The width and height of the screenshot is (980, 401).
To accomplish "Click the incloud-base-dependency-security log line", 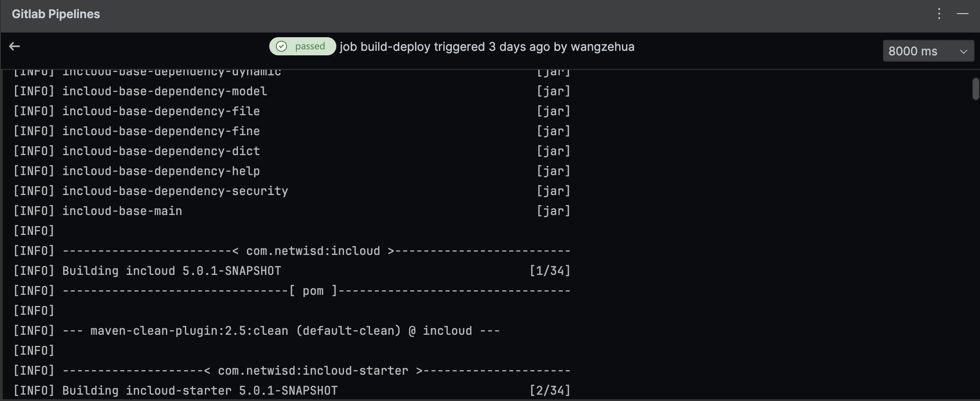I will pyautogui.click(x=175, y=191).
